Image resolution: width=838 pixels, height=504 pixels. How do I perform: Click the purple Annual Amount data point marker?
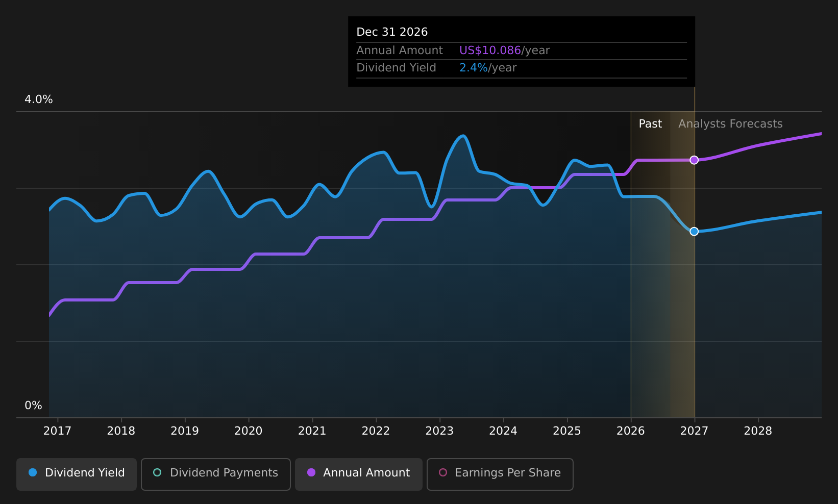(x=694, y=160)
